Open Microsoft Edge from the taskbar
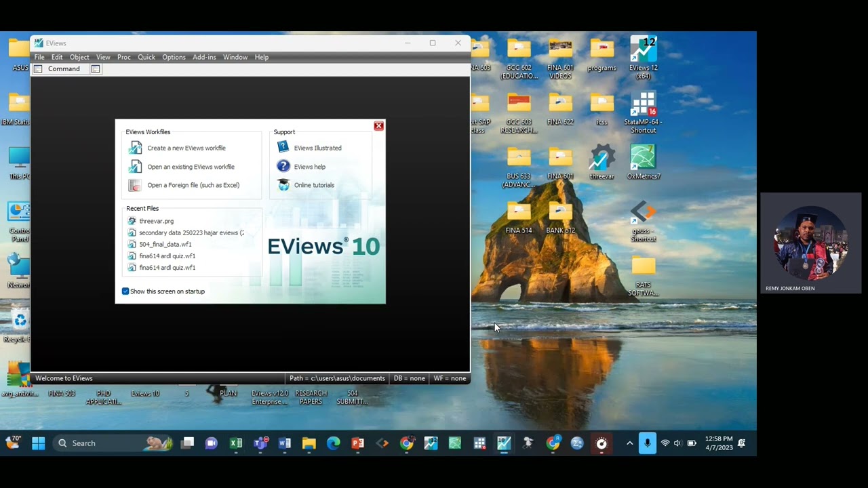 click(334, 443)
